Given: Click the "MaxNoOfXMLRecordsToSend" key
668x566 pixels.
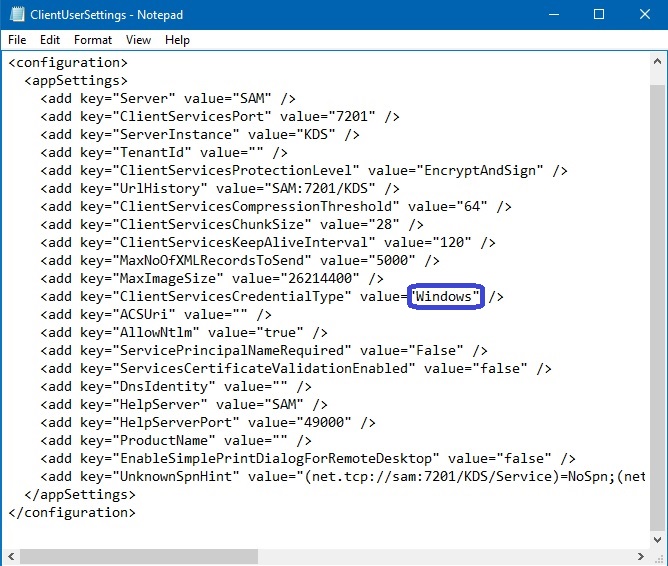Looking at the screenshot, I should point(212,260).
